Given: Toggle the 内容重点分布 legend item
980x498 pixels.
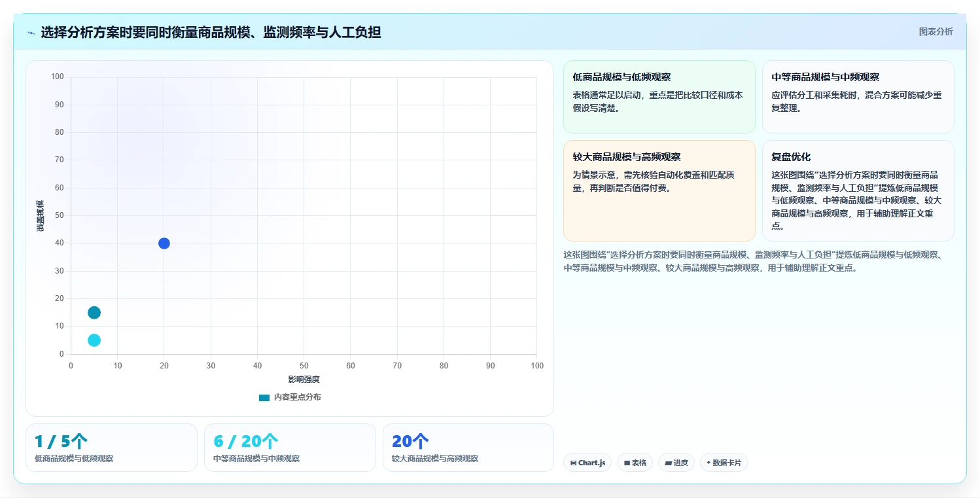Looking at the screenshot, I should tap(290, 397).
